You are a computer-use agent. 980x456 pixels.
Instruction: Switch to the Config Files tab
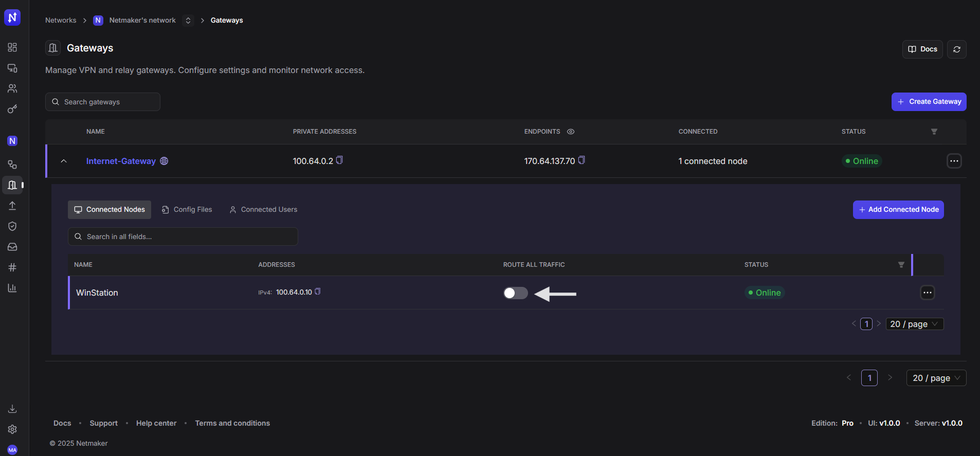coord(187,210)
